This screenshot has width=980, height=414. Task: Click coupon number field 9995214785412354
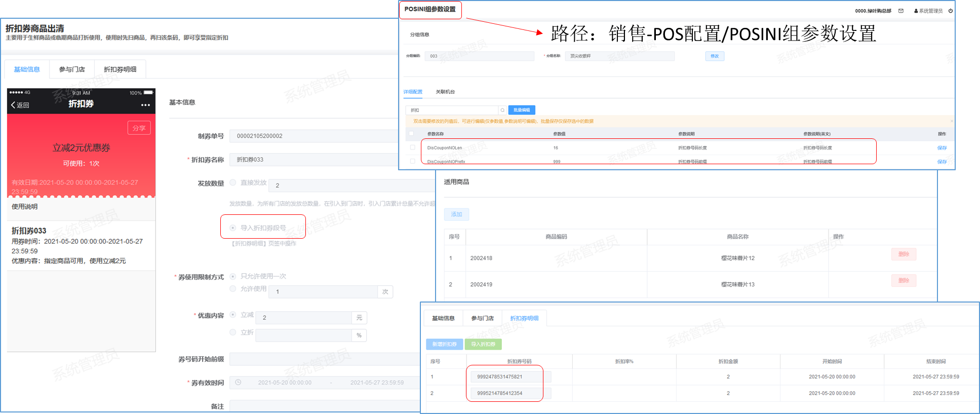tap(511, 393)
